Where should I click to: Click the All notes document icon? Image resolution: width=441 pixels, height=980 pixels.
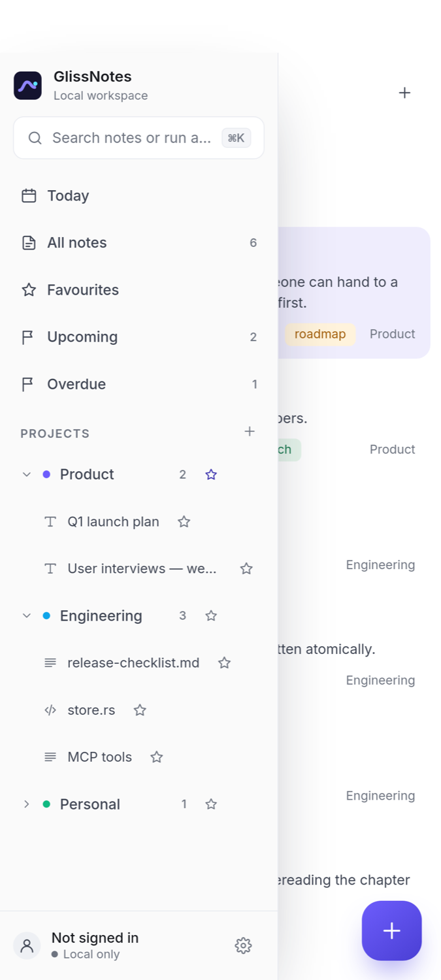point(29,243)
